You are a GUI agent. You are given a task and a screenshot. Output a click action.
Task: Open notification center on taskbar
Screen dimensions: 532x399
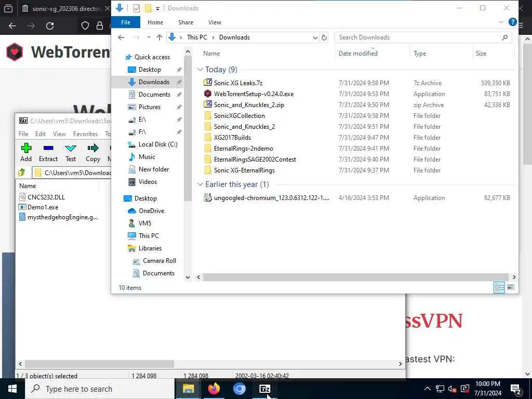click(515, 389)
